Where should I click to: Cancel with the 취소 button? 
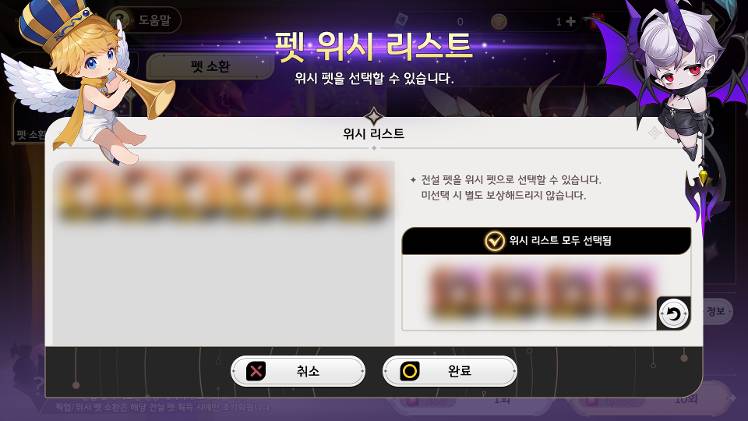[298, 371]
